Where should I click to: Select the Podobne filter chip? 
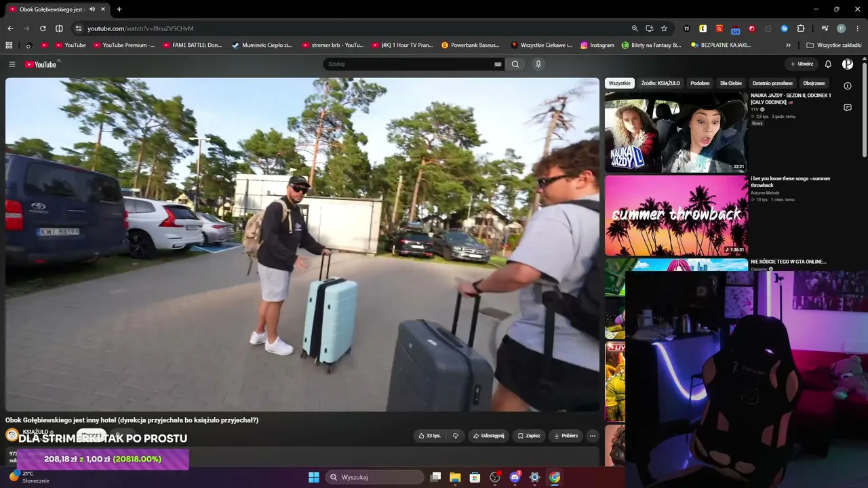tap(700, 83)
